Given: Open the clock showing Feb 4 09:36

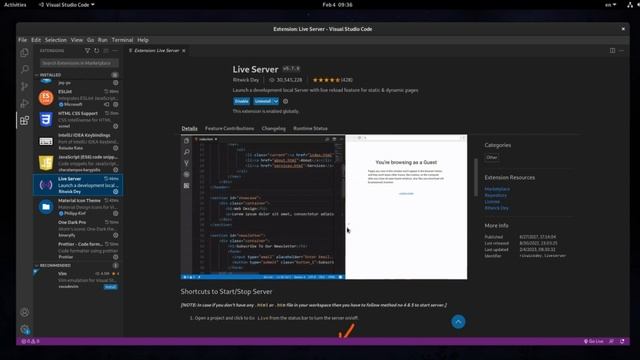Looking at the screenshot, I should 337,5.
